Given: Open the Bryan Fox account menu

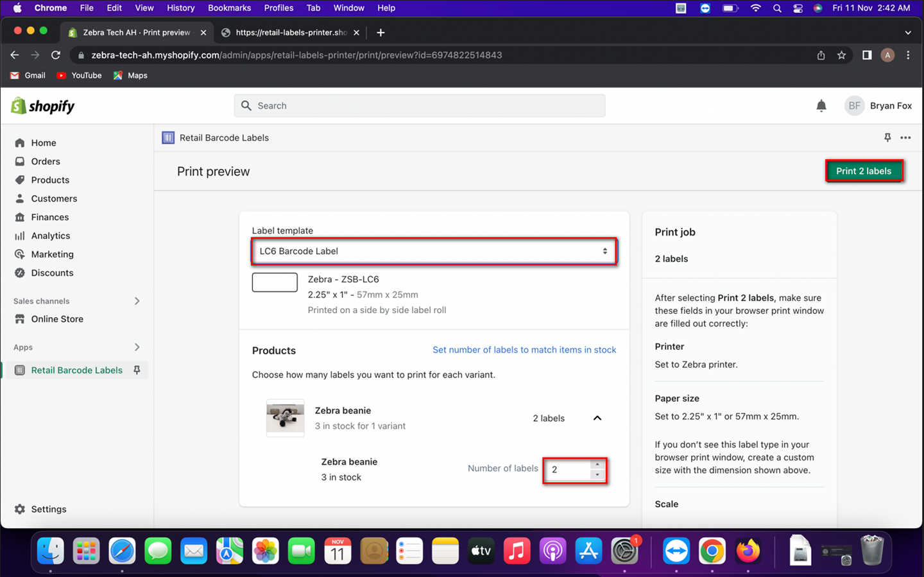Looking at the screenshot, I should tap(879, 106).
